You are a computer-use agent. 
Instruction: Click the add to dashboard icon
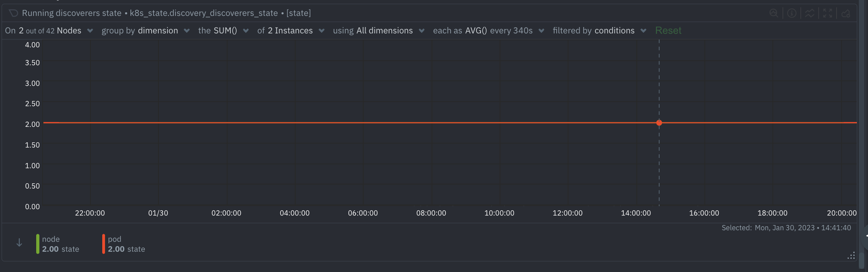[846, 13]
